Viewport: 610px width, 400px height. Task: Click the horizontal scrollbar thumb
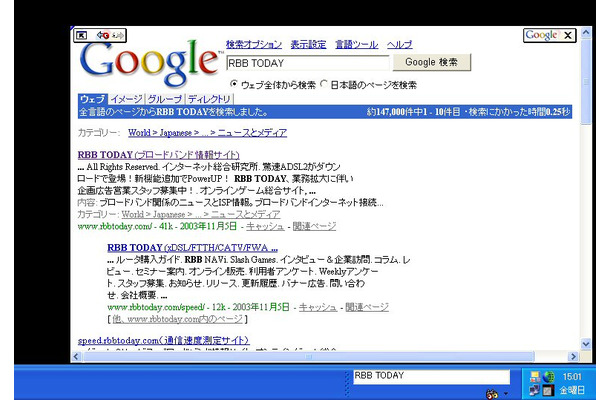(309, 356)
